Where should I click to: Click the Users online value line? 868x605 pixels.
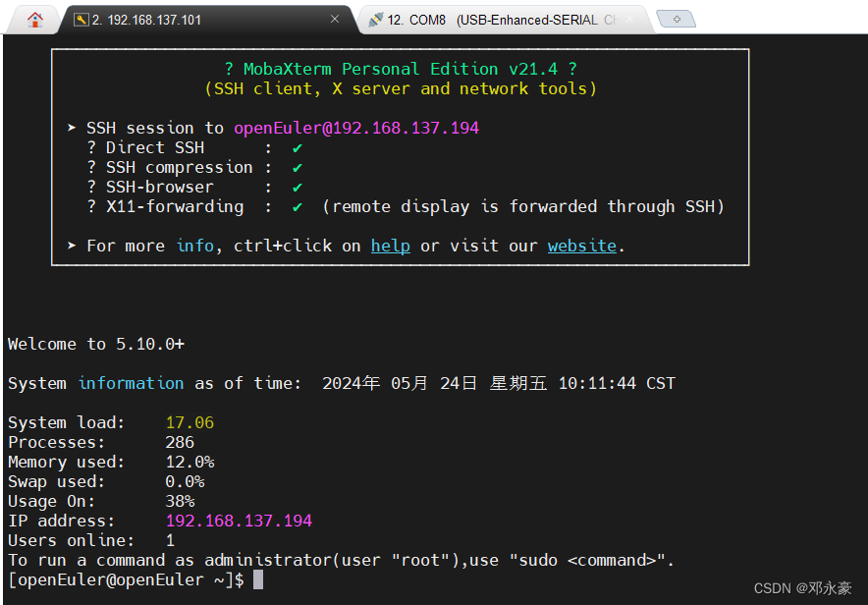[x=91, y=541]
